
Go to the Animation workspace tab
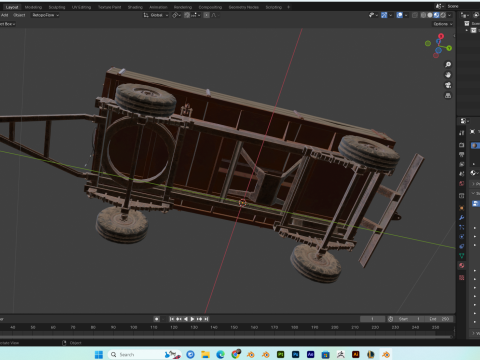pos(158,7)
